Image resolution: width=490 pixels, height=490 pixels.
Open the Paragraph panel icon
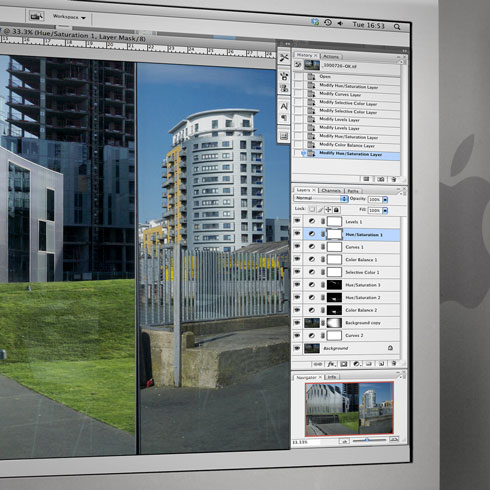tap(284, 118)
